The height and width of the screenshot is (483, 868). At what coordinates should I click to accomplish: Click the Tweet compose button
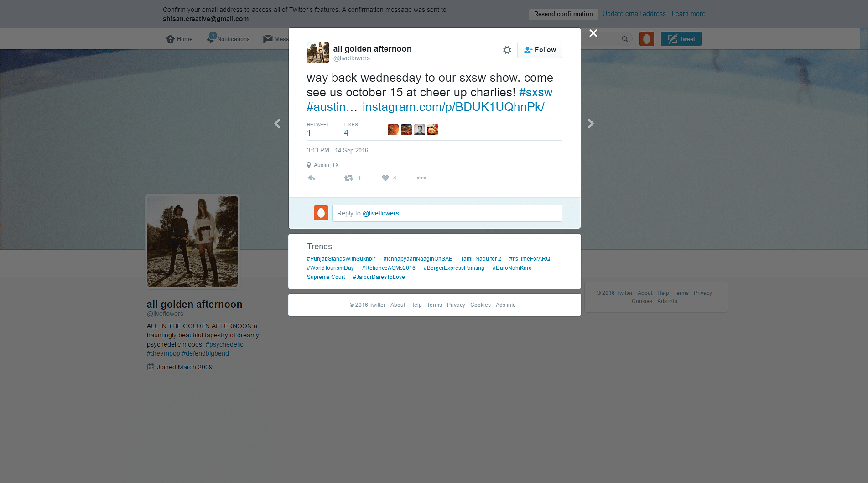[x=681, y=39]
